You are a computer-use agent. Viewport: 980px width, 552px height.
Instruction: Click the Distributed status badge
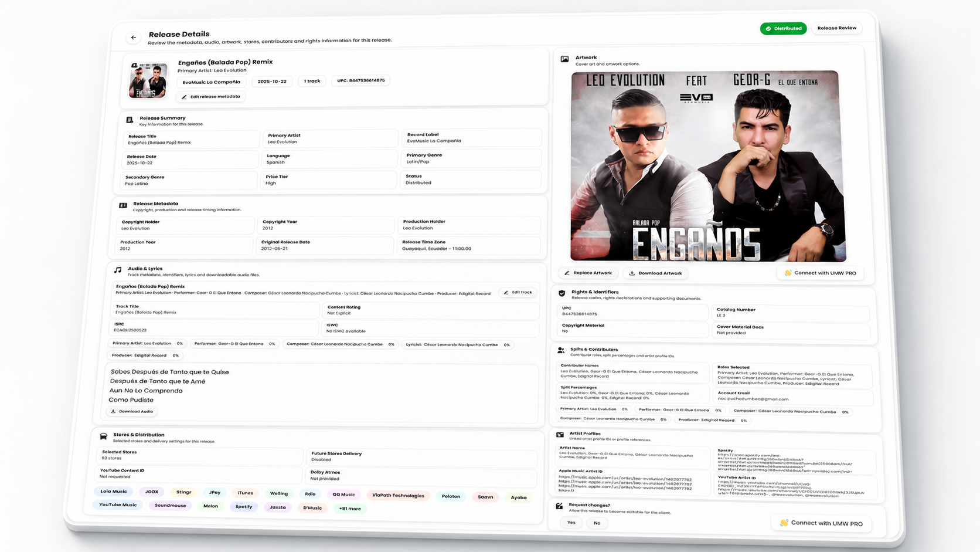pyautogui.click(x=784, y=28)
